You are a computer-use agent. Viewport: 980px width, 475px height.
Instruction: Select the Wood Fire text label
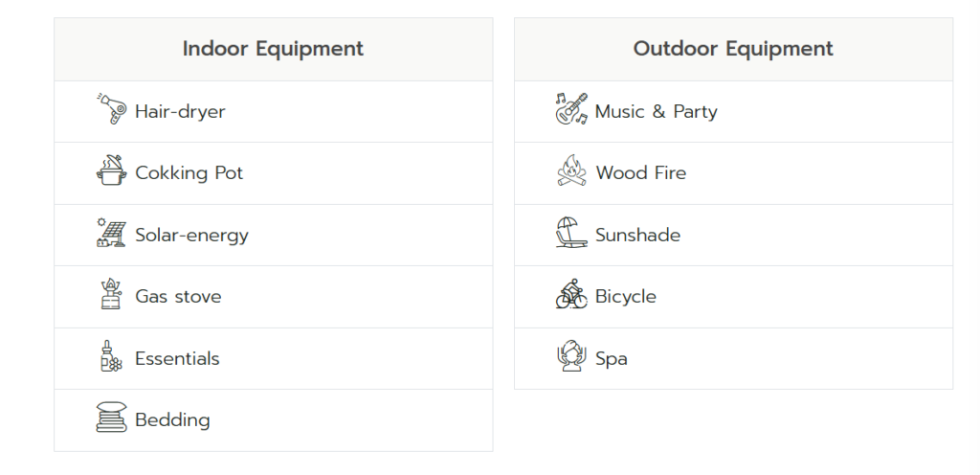coord(640,173)
